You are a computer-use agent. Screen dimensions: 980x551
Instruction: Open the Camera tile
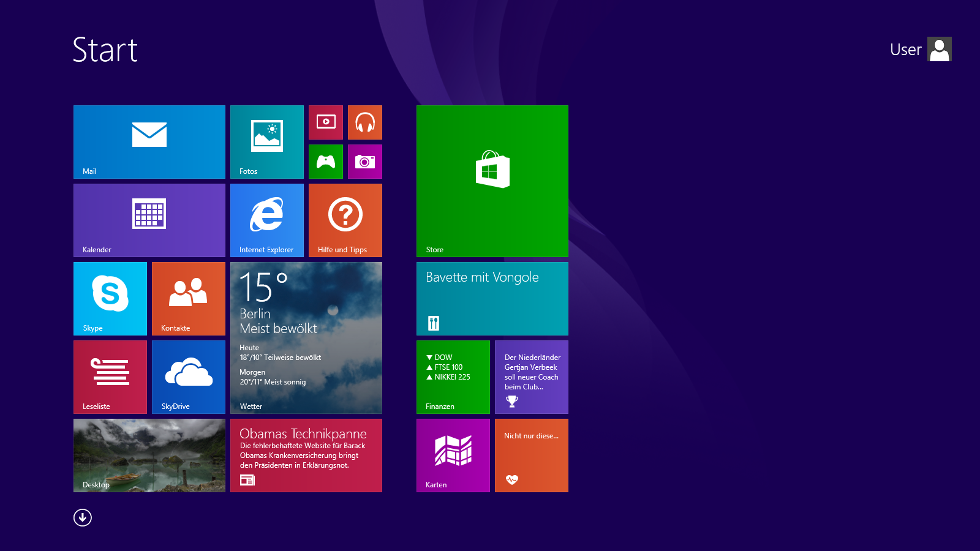pyautogui.click(x=365, y=162)
